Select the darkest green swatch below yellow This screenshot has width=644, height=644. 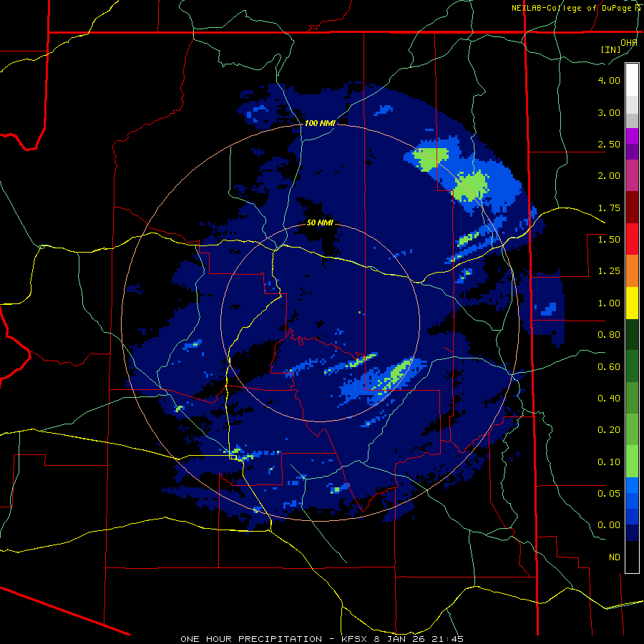point(632,335)
